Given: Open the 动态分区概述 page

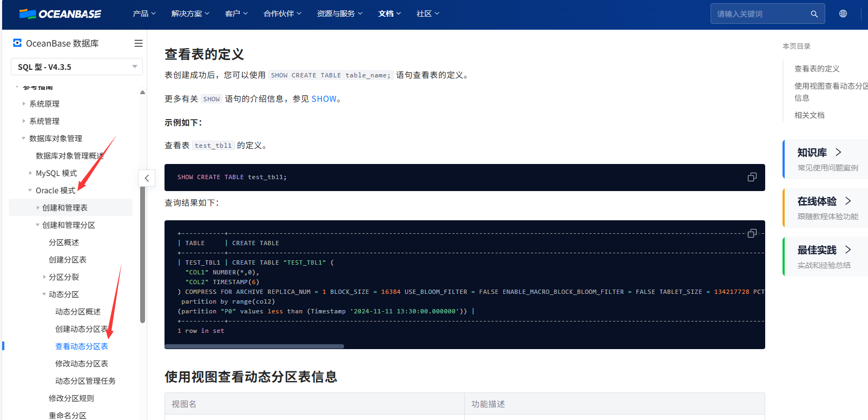Looking at the screenshot, I should [x=78, y=312].
